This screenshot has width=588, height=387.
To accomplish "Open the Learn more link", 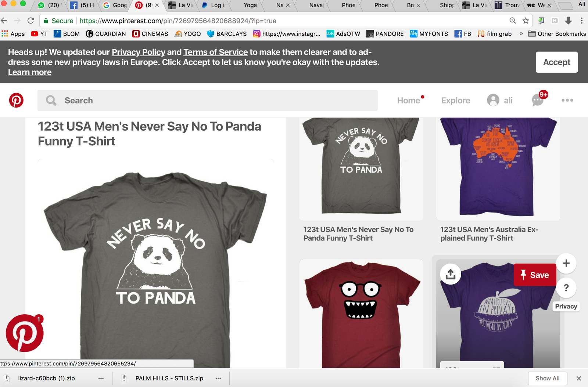I will coord(30,72).
